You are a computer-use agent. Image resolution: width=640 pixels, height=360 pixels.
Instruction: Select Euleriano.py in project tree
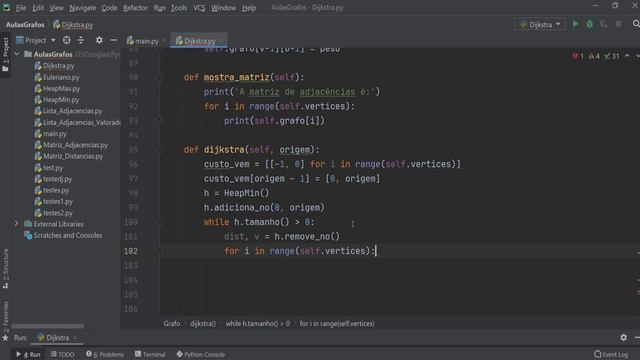61,77
